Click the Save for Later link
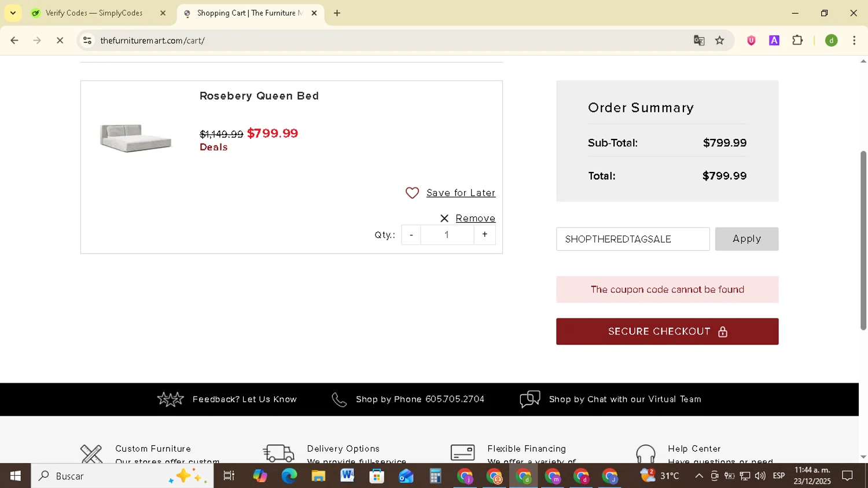868x488 pixels. (461, 193)
